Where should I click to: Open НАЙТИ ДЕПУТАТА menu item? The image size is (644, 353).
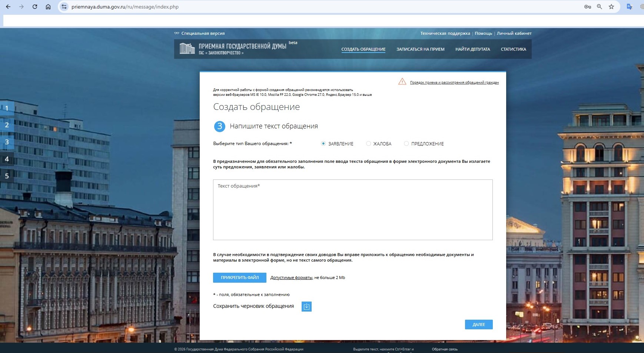pos(473,49)
